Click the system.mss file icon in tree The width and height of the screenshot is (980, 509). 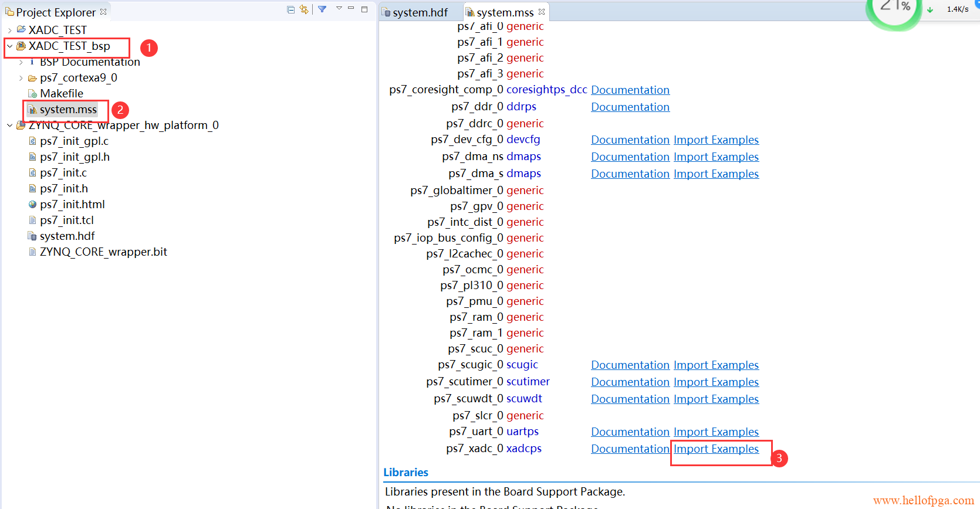33,110
